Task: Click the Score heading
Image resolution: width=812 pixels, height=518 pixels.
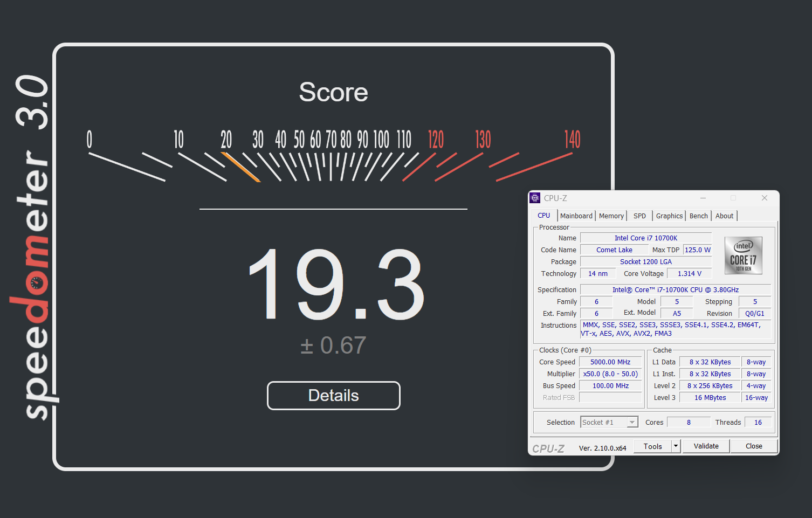Action: coord(333,92)
